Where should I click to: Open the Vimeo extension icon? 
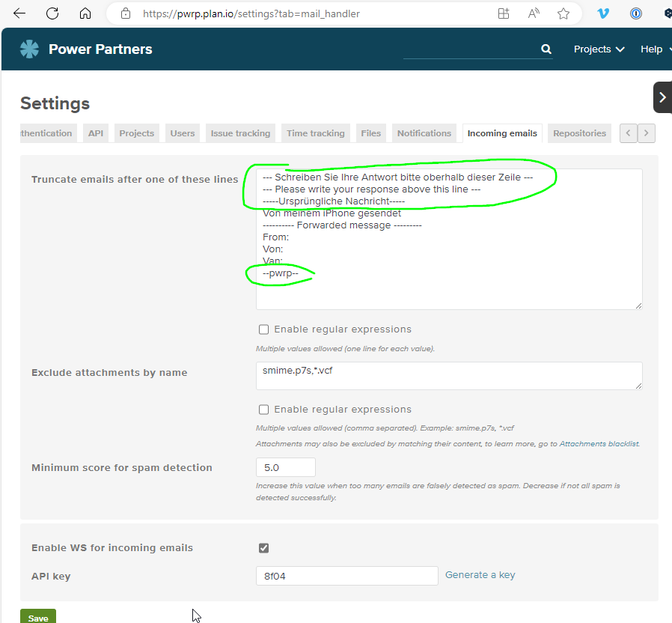603,13
